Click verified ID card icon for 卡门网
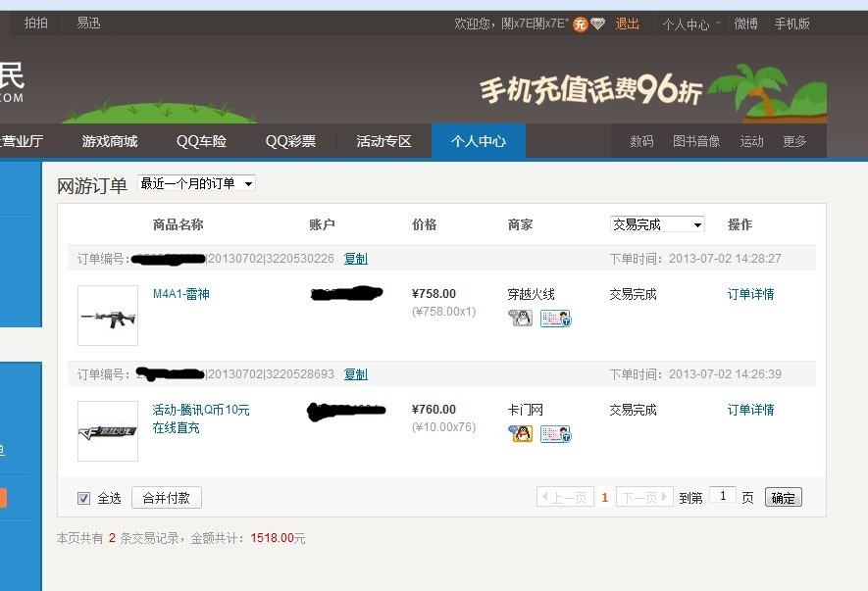This screenshot has height=591, width=868. [555, 433]
